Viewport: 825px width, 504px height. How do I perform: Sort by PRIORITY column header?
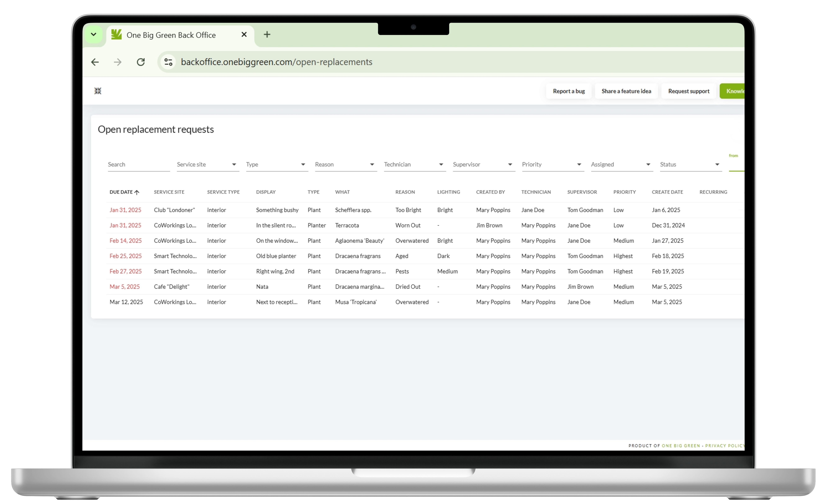coord(624,192)
